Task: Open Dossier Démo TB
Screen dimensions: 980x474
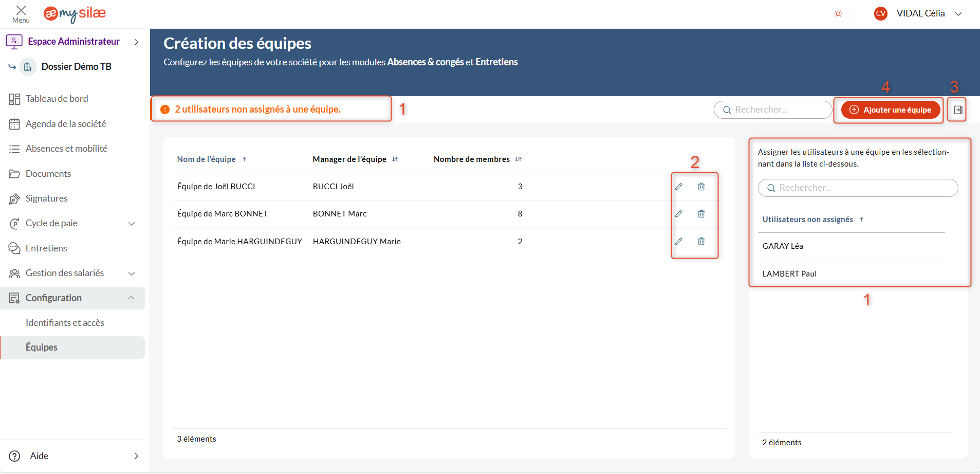Action: pos(76,66)
